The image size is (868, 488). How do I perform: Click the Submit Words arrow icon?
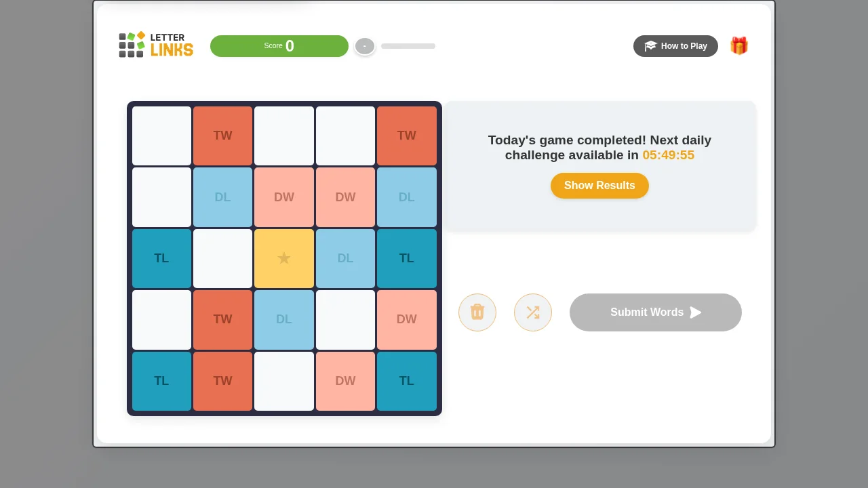tap(696, 312)
